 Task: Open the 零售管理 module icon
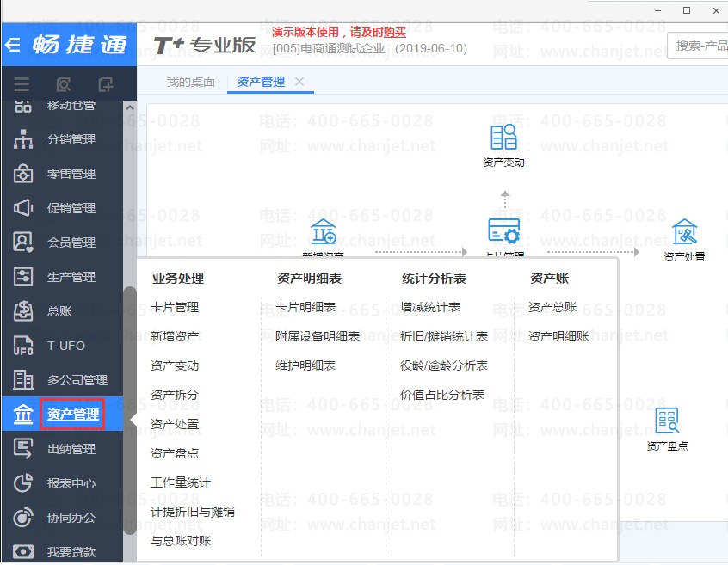[x=22, y=174]
